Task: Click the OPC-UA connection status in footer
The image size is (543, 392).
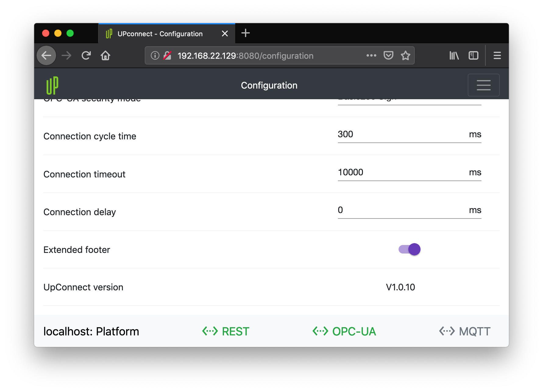Action: [x=344, y=331]
